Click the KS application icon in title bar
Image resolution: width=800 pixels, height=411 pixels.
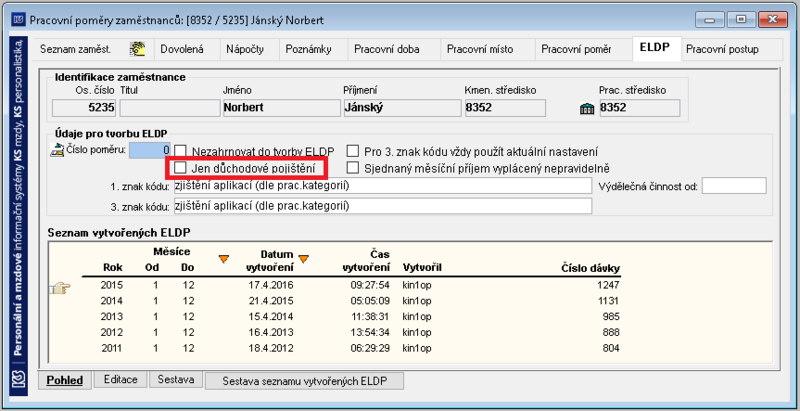[18, 20]
